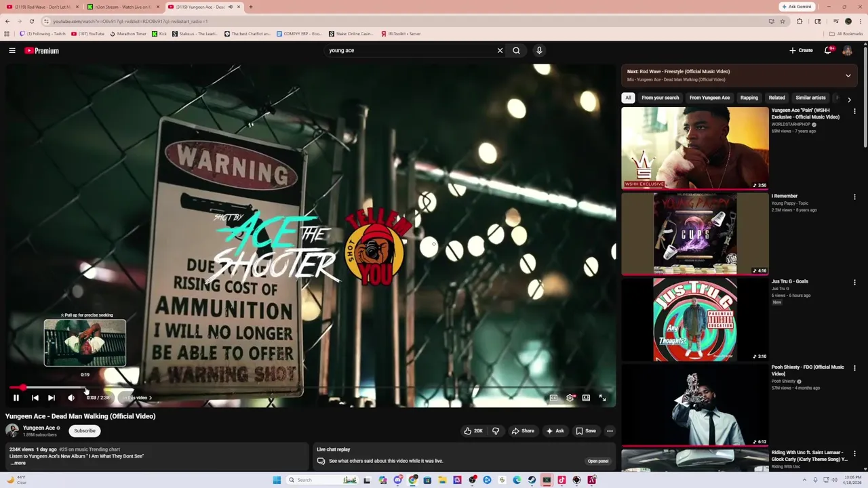Select 'From your search' chip

(x=660, y=98)
